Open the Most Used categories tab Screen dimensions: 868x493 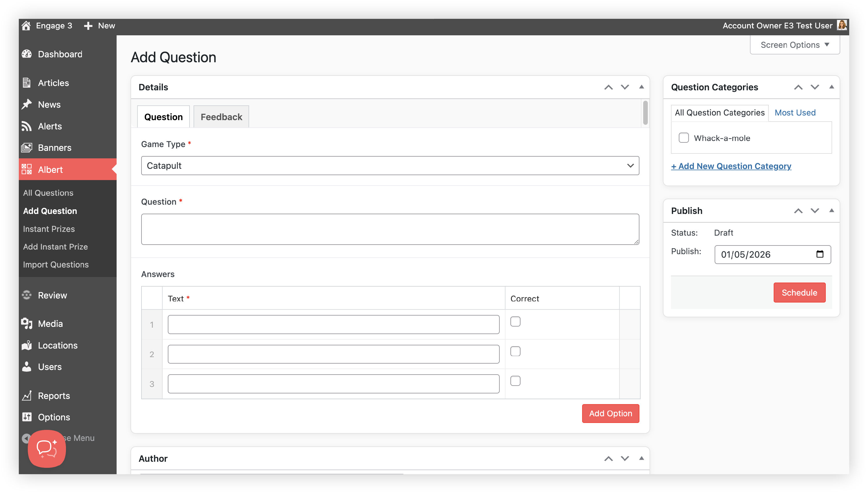coord(795,113)
